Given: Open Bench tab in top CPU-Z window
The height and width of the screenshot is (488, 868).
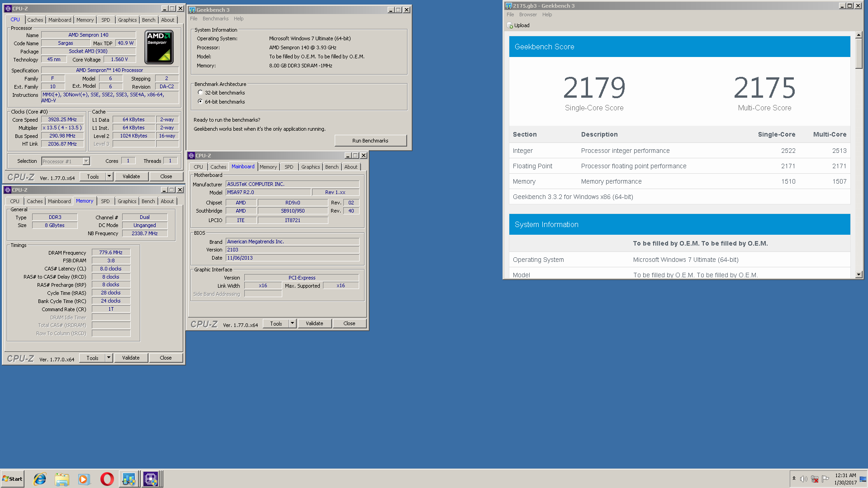Looking at the screenshot, I should pos(148,20).
